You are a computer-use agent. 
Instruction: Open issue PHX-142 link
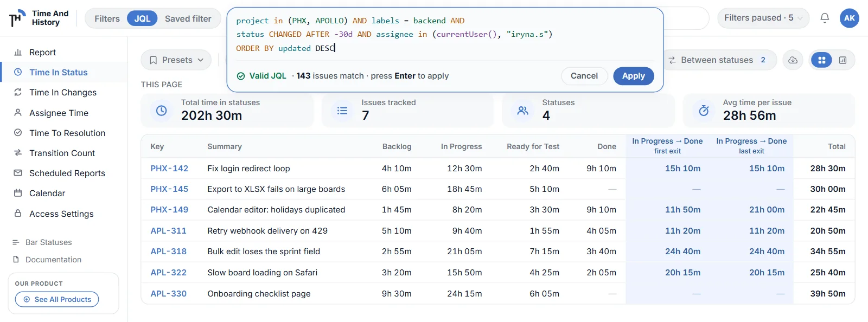[169, 169]
